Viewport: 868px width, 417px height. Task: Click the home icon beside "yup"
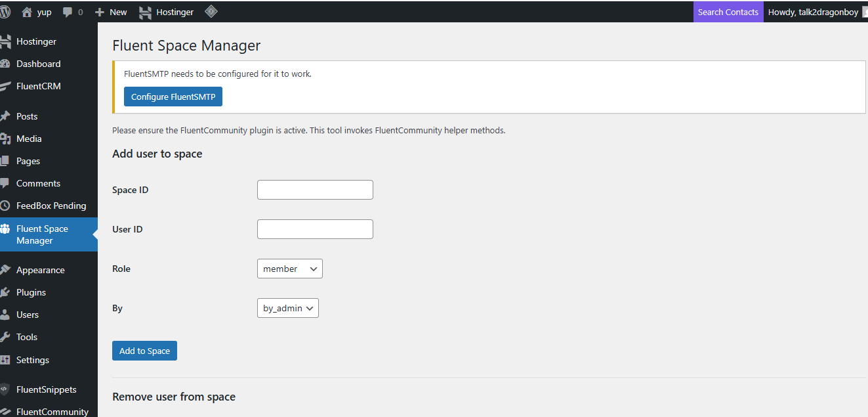point(27,12)
